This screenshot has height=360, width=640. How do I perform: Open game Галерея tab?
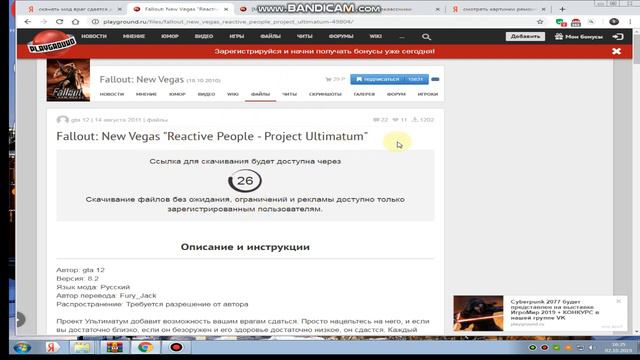point(364,94)
